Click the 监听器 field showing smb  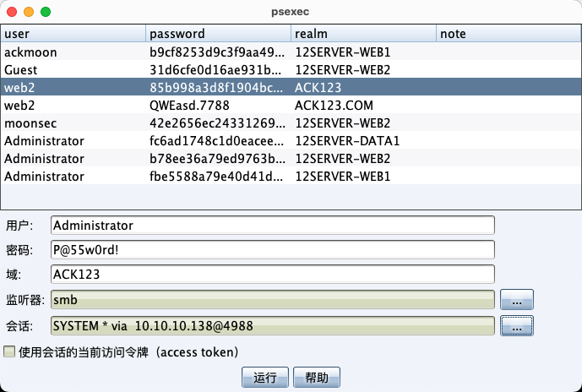273,300
